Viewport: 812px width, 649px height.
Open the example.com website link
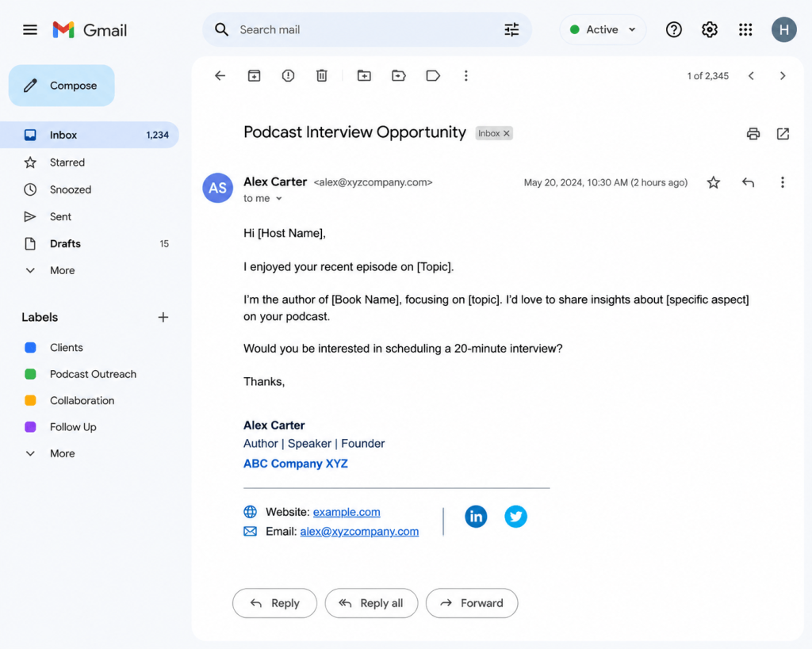click(347, 512)
